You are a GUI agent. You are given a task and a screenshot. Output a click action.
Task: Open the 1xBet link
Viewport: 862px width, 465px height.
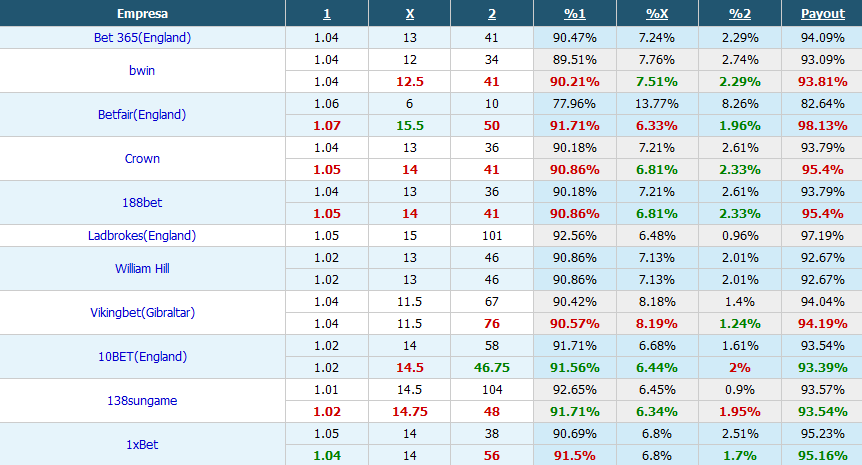pyautogui.click(x=142, y=445)
